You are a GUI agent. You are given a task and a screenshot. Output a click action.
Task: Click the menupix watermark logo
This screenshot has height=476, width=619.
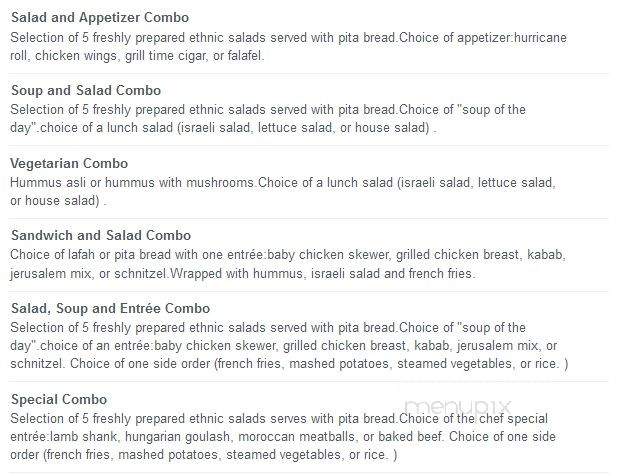click(x=458, y=406)
